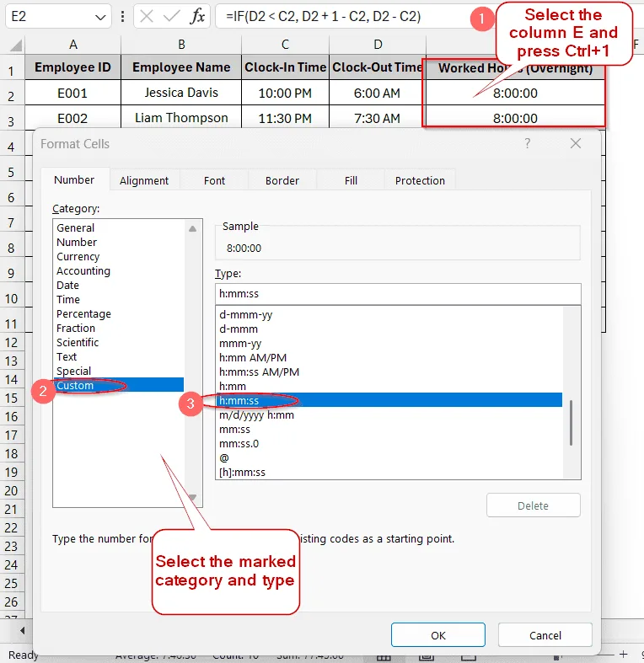The height and width of the screenshot is (663, 644).
Task: Select row 12 header
Action: (x=12, y=343)
